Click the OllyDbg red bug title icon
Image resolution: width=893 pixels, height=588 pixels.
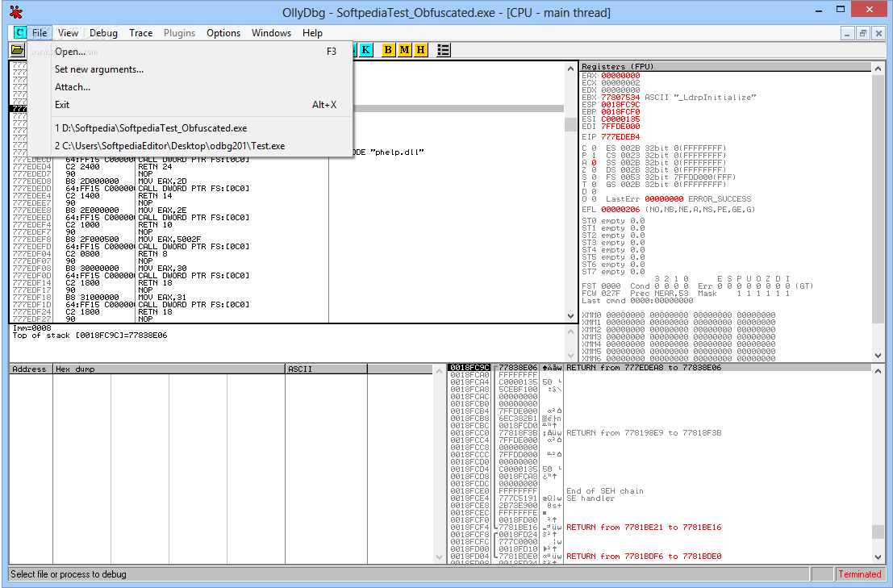pyautogui.click(x=16, y=11)
